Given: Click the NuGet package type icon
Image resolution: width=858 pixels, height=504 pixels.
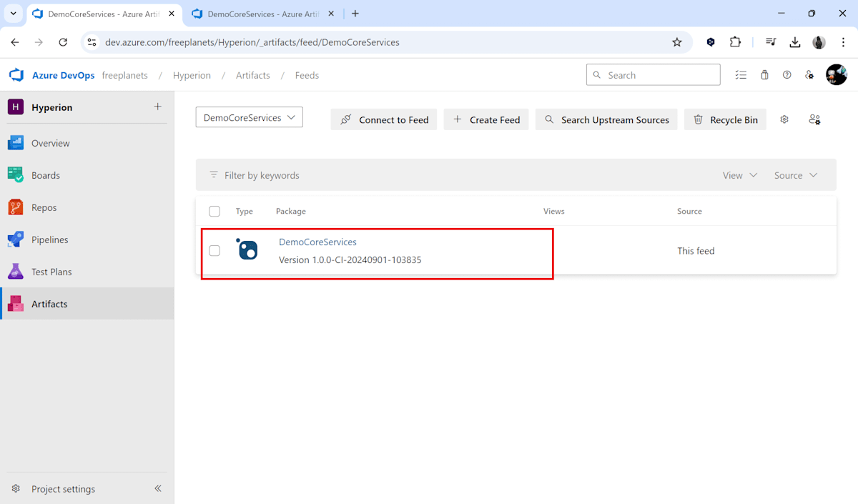Looking at the screenshot, I should tap(247, 249).
